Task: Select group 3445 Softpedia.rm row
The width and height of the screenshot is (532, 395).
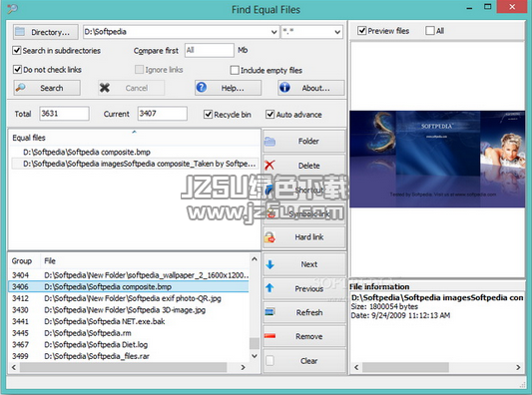Action: [x=129, y=332]
